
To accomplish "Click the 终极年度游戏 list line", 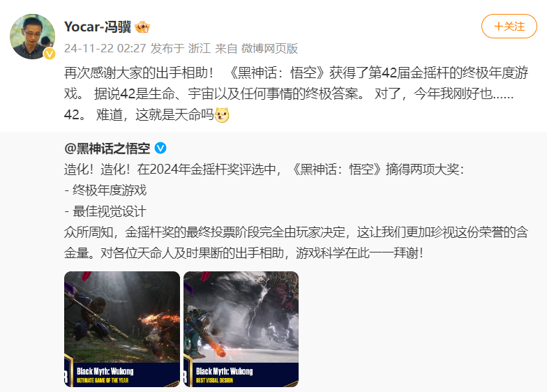I will click(105, 190).
